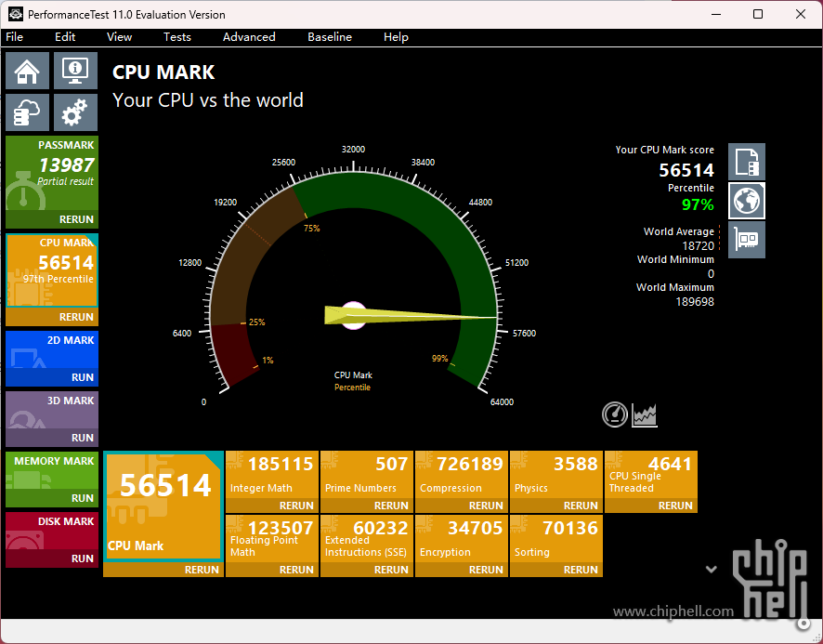Select the Sorting 70136 tile

point(556,539)
